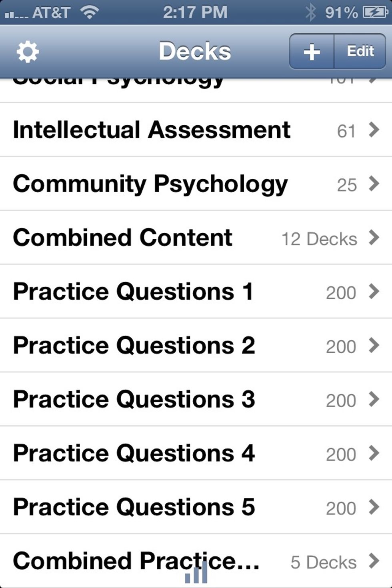This screenshot has width=392, height=588.
Task: Tap the chevron next to Intellectual Assessment
Action: click(x=374, y=129)
